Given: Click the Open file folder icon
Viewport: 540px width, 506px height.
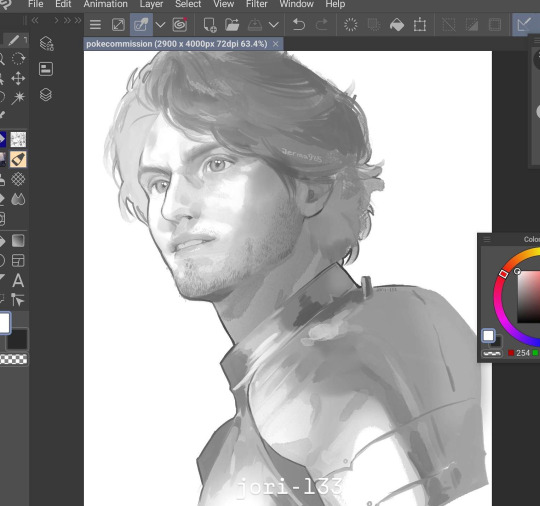Looking at the screenshot, I should 232,25.
